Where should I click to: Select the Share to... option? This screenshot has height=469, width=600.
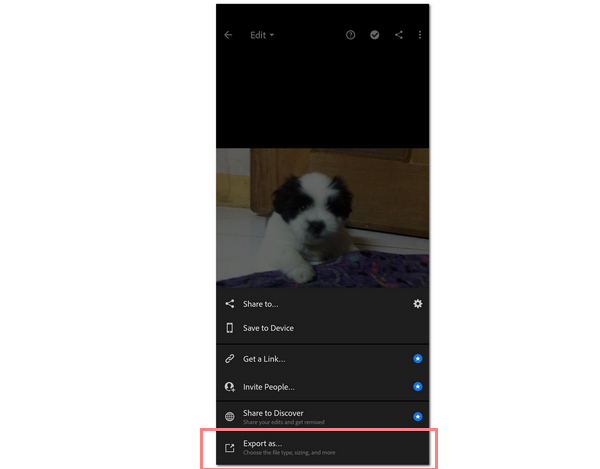coord(322,304)
